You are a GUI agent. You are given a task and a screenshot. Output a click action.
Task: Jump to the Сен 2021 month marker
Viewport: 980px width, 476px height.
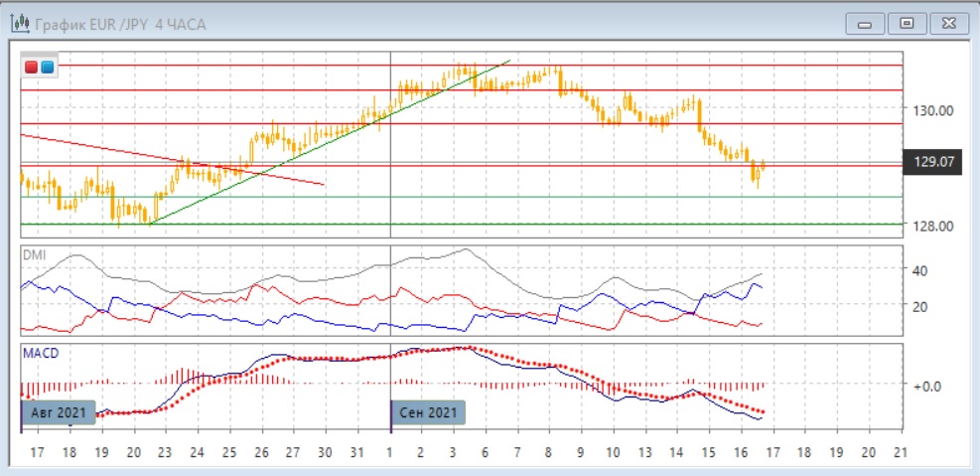pyautogui.click(x=428, y=411)
